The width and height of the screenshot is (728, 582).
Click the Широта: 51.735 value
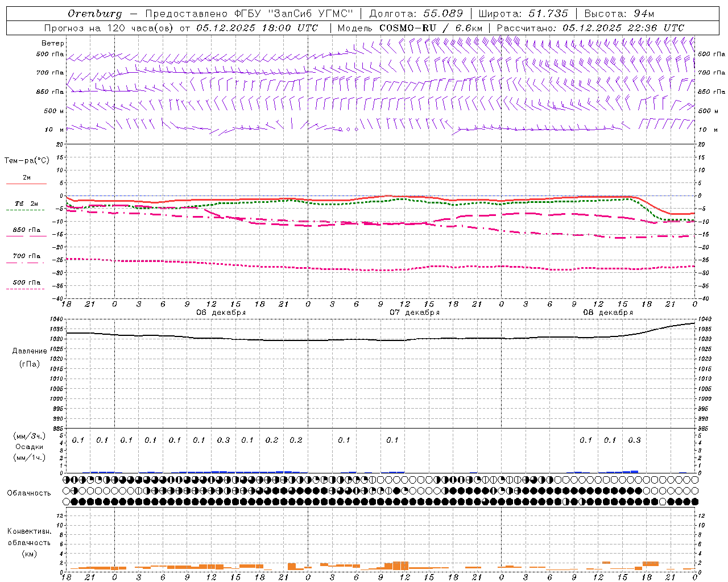point(523,14)
